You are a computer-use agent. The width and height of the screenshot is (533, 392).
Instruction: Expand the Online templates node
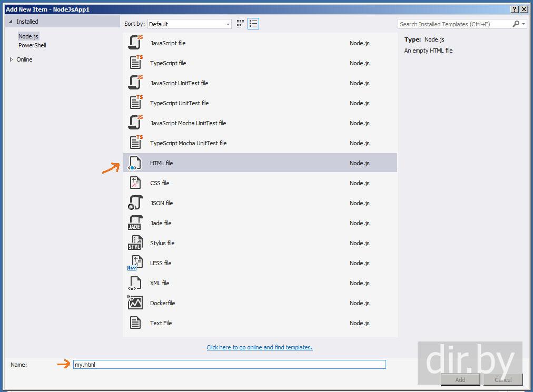pos(11,59)
